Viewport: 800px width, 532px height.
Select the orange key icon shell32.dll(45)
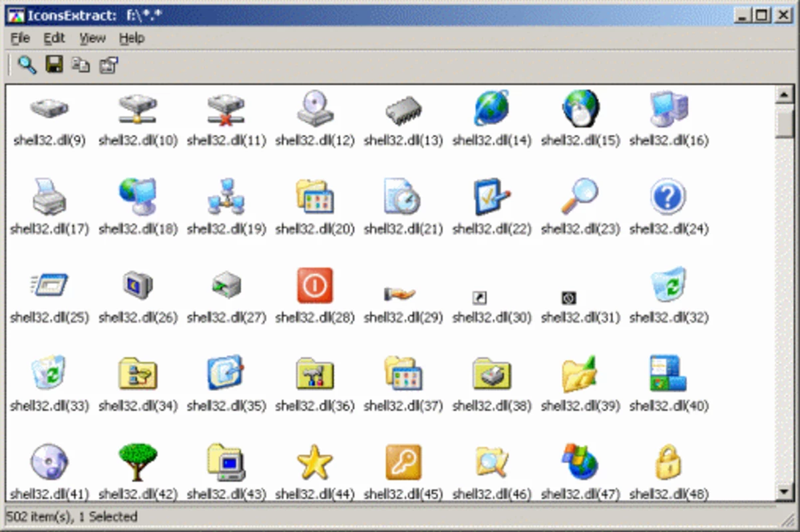pos(403,462)
